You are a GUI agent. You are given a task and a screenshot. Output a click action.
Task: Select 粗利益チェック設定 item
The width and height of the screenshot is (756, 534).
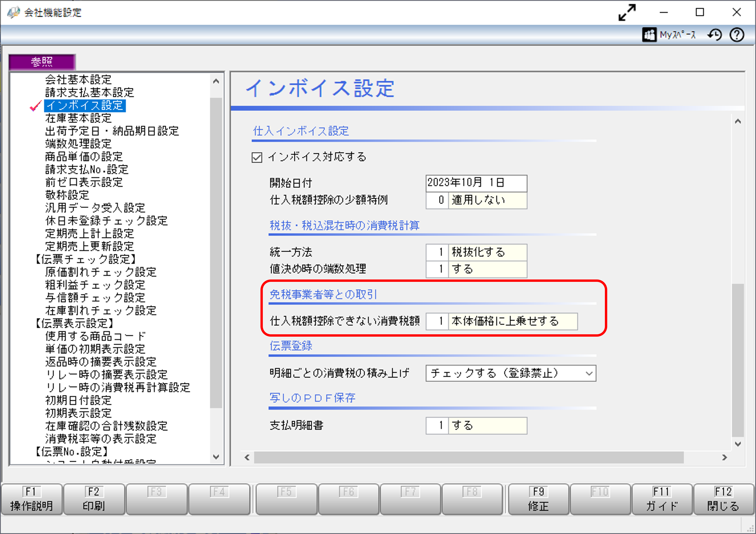pos(95,285)
